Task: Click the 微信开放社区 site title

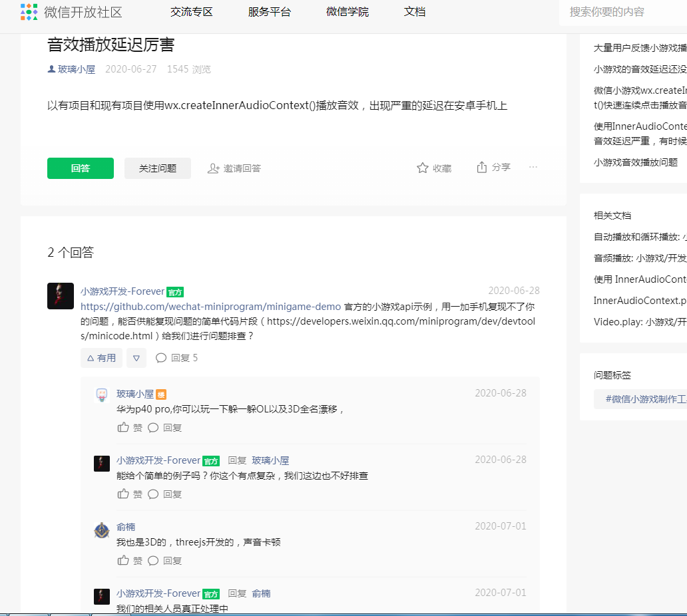Action: point(83,12)
